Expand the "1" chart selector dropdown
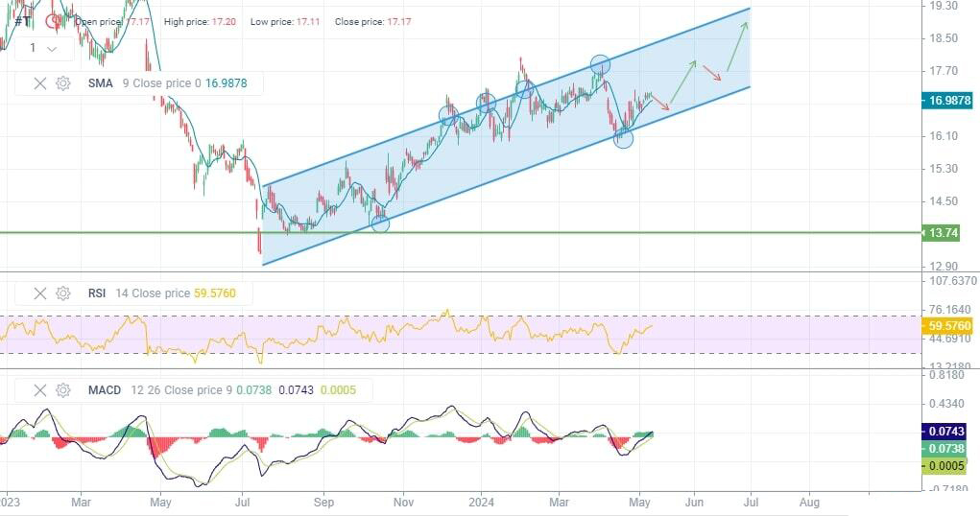This screenshot has width=980, height=516. pos(43,48)
